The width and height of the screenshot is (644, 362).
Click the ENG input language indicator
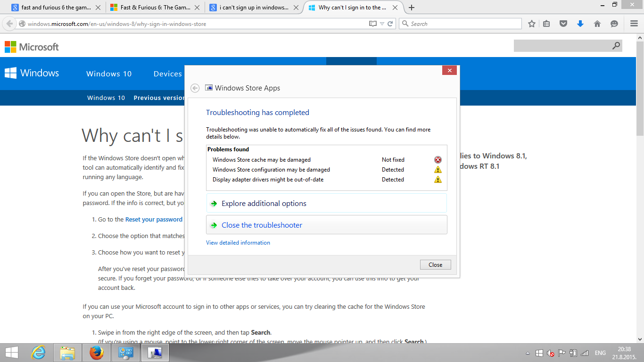pos(600,353)
